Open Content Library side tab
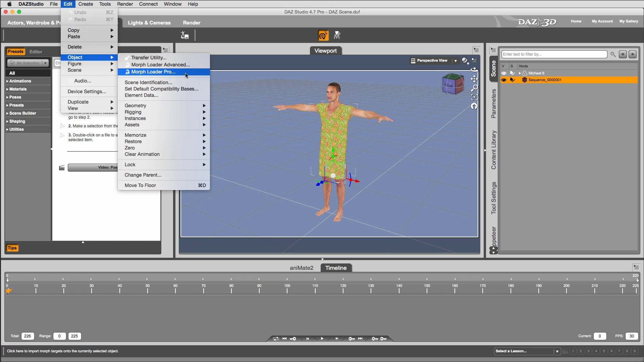Screen dimensions: 644x362 (493, 150)
